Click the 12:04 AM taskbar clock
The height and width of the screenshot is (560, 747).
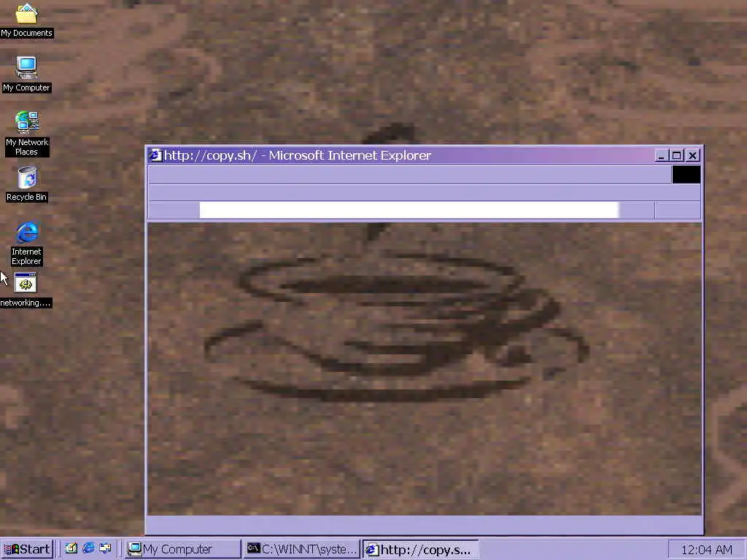pos(706,550)
